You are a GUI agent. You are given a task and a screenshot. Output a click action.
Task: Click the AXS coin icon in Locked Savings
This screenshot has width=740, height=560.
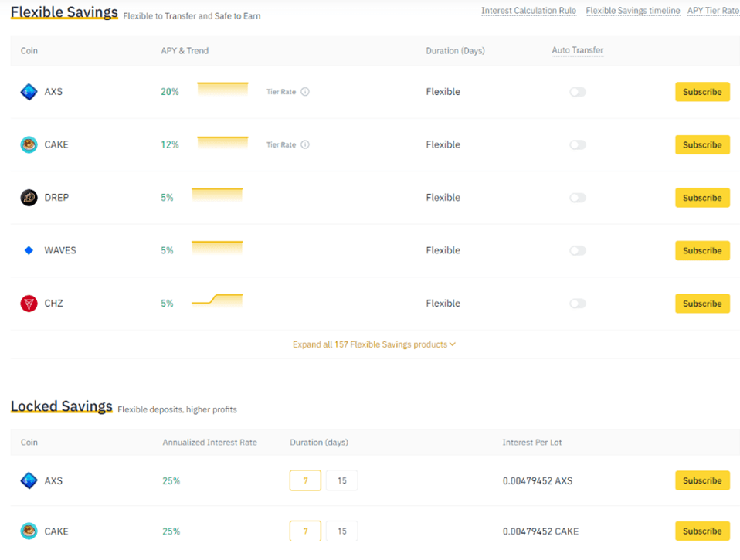point(29,480)
